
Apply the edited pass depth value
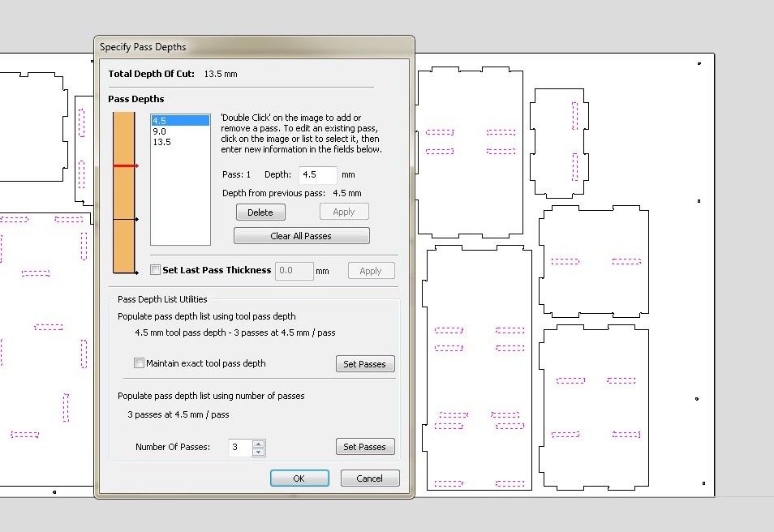click(x=344, y=211)
